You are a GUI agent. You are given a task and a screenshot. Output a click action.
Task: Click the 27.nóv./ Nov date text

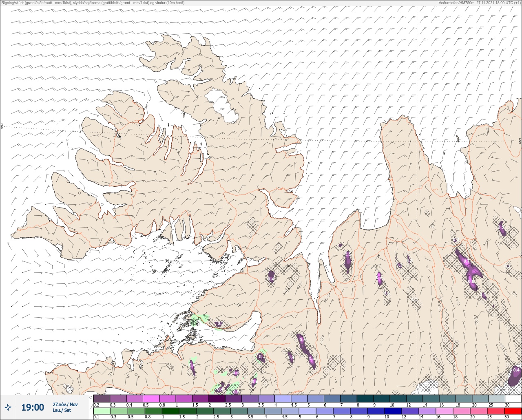[x=65, y=405]
